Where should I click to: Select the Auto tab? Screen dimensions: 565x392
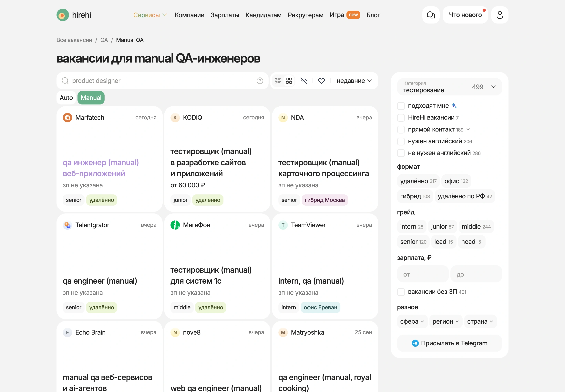click(66, 98)
